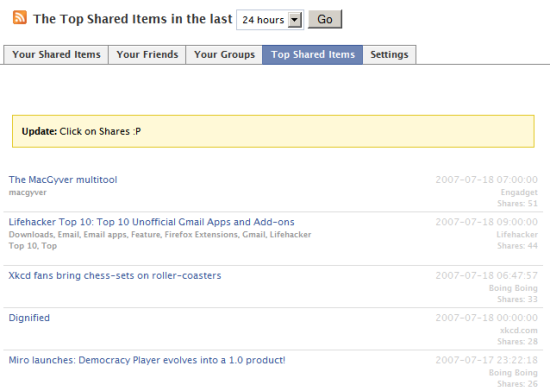Click the dropdown arrow beside 24 hours
The width and height of the screenshot is (550, 391).
pyautogui.click(x=295, y=20)
